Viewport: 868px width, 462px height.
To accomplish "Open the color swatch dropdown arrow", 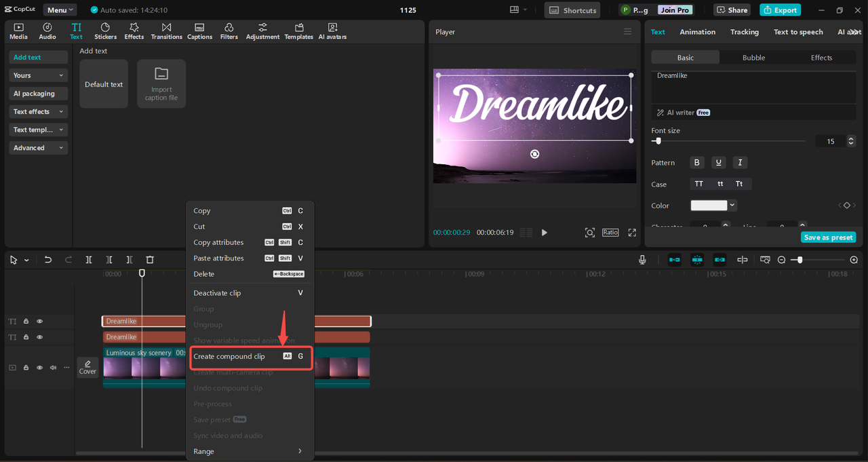I will pos(732,206).
